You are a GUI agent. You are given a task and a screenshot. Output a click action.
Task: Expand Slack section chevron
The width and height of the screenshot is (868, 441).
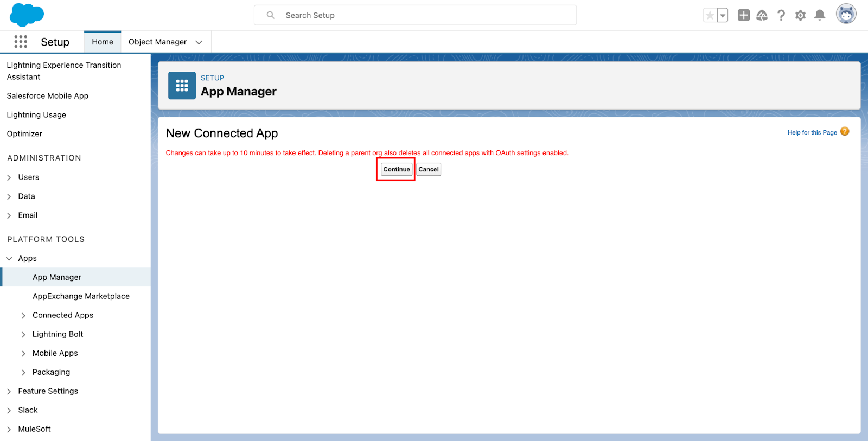click(x=9, y=411)
